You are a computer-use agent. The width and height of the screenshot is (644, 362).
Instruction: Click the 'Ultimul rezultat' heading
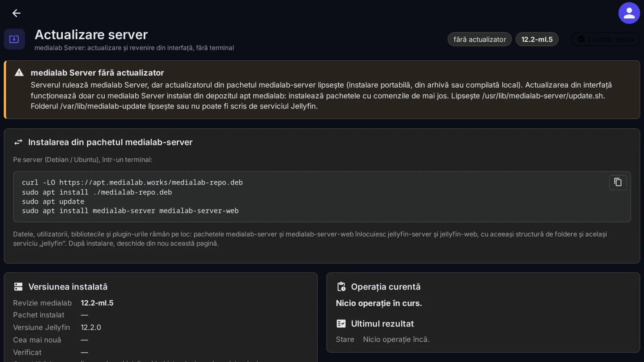coord(382,324)
